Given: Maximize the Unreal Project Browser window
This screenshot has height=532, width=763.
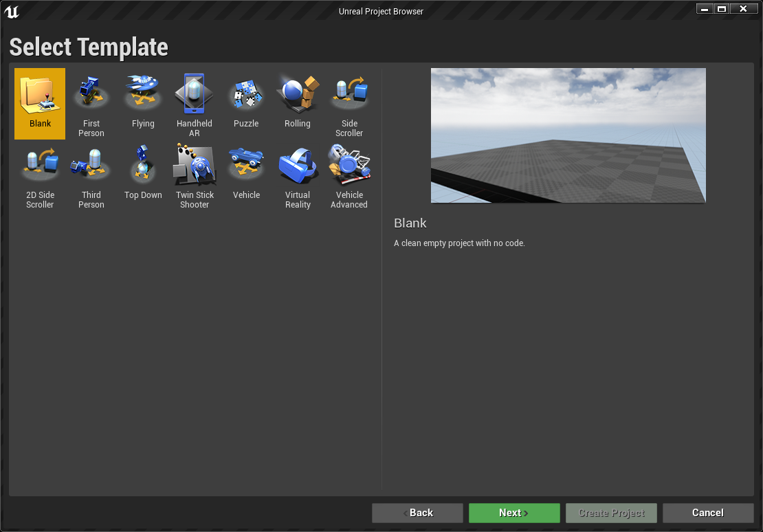Looking at the screenshot, I should click(x=722, y=9).
